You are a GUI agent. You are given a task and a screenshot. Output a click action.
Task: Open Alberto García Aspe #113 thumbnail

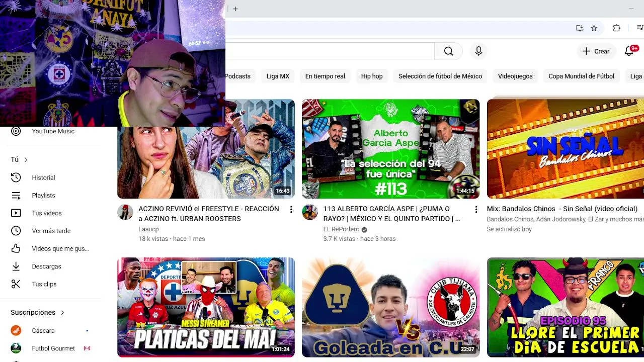390,149
